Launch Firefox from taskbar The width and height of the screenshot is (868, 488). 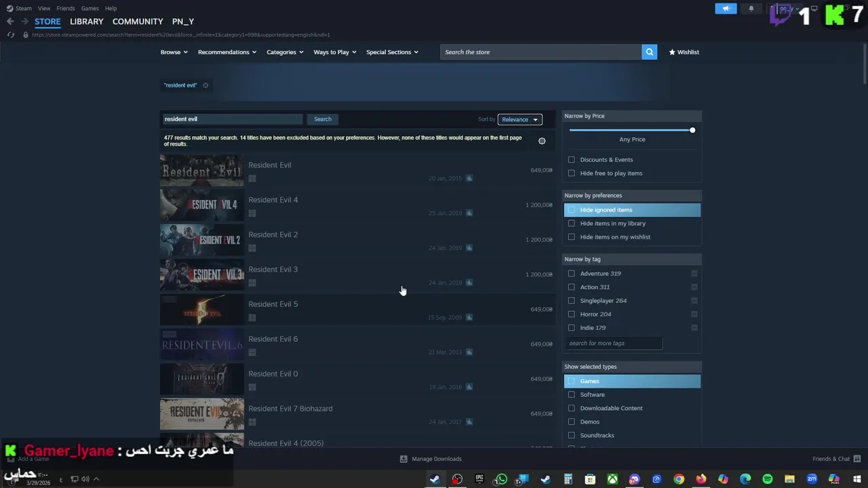tap(701, 479)
